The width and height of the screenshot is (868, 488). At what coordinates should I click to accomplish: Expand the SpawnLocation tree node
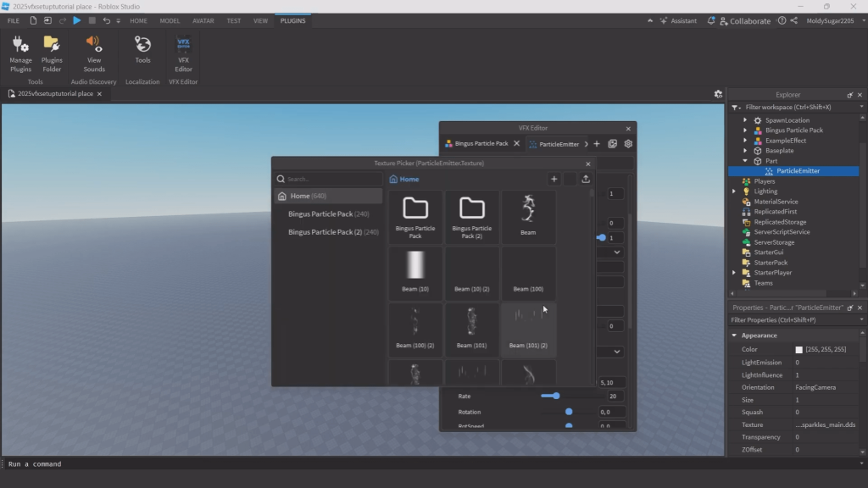click(745, 120)
